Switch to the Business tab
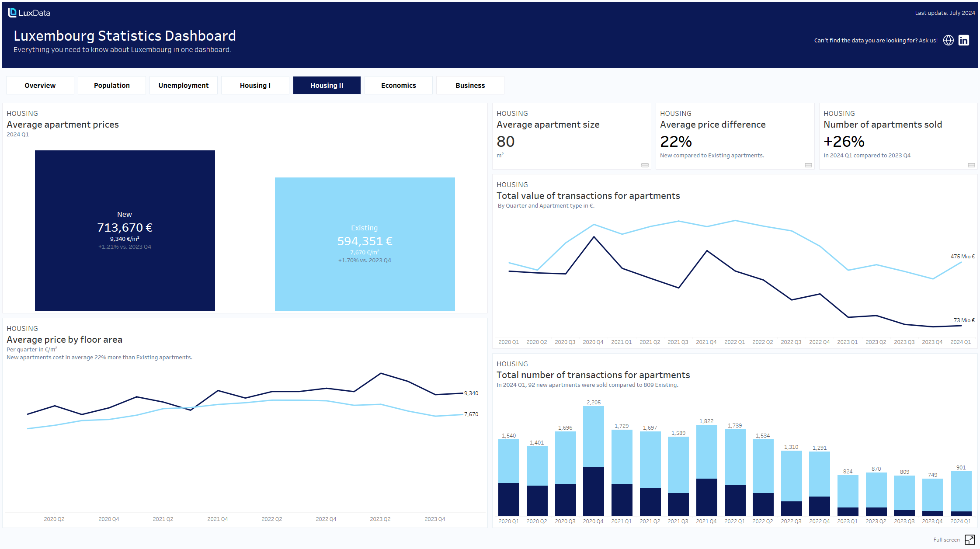 coord(470,85)
